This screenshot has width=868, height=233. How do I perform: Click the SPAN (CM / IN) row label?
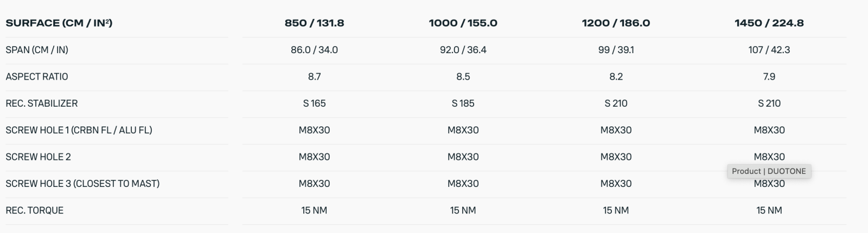coord(37,50)
